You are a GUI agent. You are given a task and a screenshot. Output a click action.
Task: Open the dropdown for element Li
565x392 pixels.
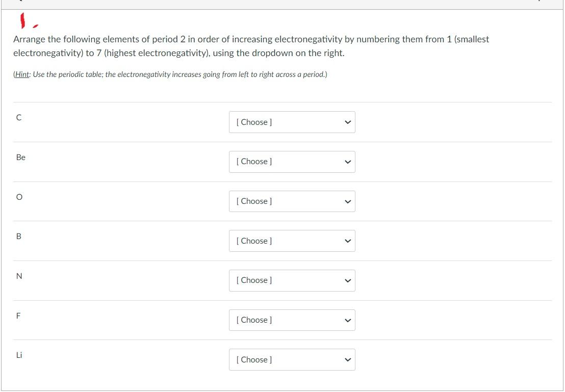point(292,360)
